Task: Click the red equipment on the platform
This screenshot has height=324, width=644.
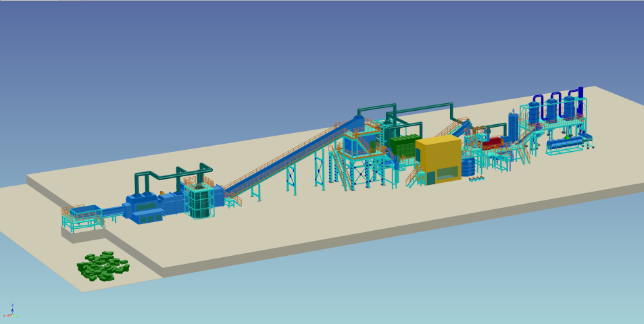Action: pos(493,142)
